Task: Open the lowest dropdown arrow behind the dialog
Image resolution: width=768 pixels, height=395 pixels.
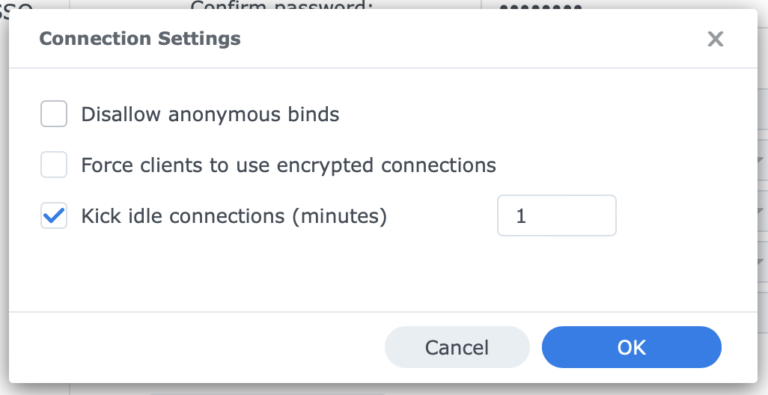Action: tap(761, 261)
